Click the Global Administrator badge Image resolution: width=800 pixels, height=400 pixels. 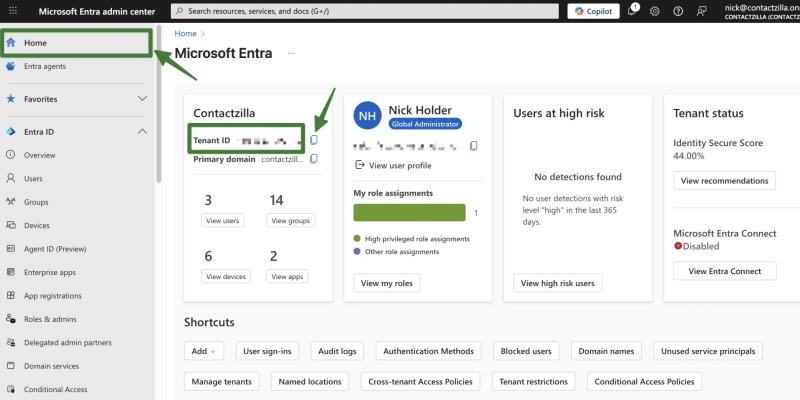click(425, 124)
